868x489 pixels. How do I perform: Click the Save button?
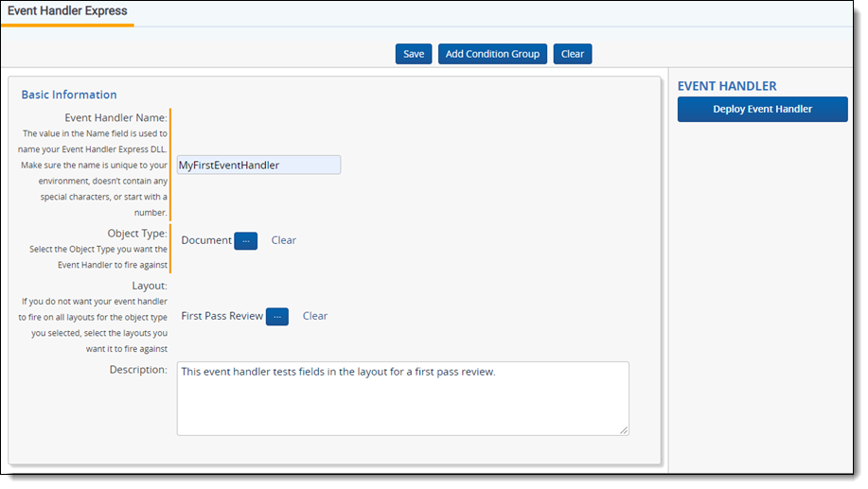[414, 54]
